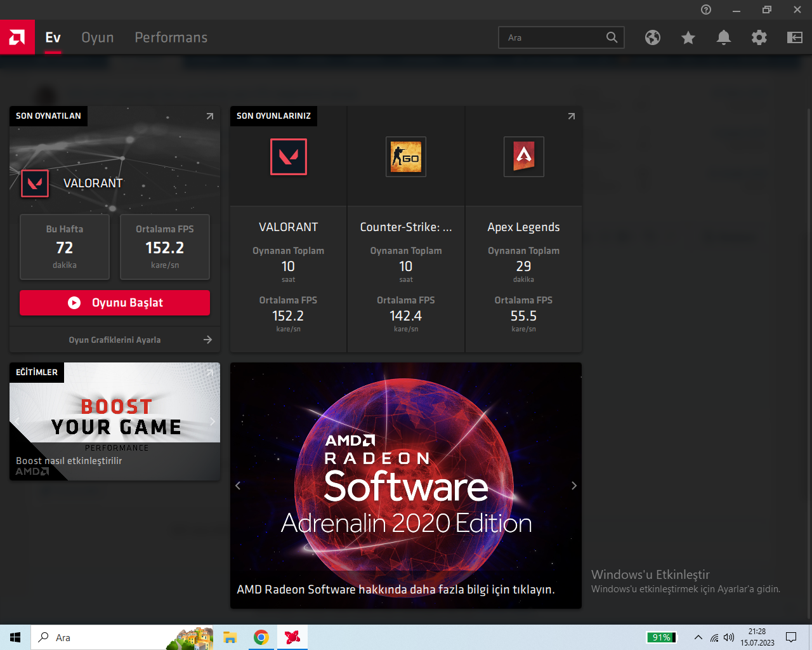The width and height of the screenshot is (812, 650).
Task: Click the VALORANT icon in Son Oynatılan
Action: 35,183
